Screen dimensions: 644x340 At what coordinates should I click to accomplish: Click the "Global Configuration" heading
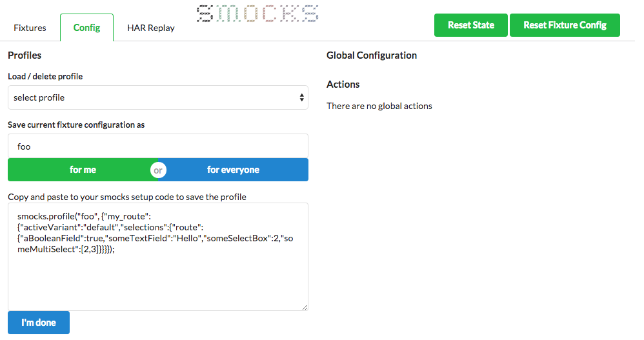click(372, 55)
